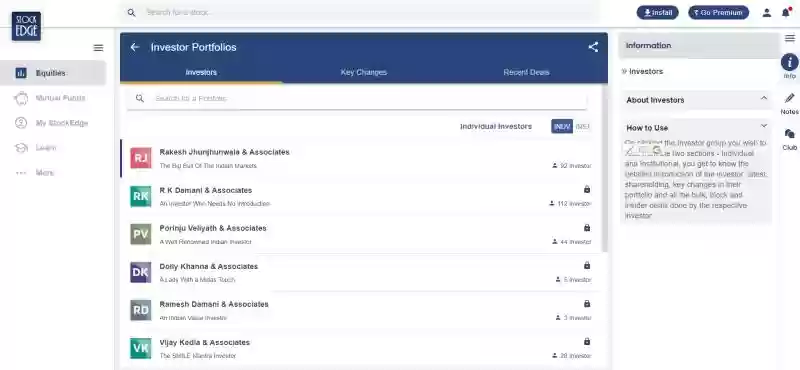800x370 pixels.
Task: Switch to the Recent Deals tab
Action: (526, 72)
